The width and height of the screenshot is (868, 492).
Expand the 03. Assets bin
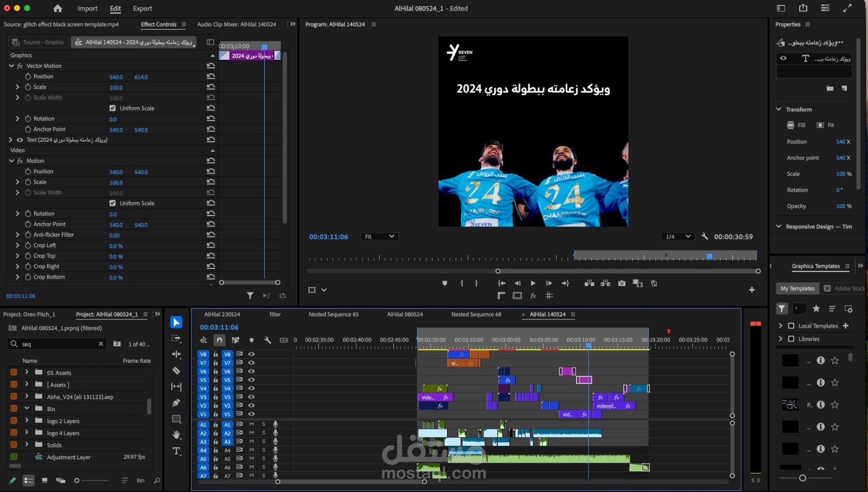pyautogui.click(x=27, y=373)
